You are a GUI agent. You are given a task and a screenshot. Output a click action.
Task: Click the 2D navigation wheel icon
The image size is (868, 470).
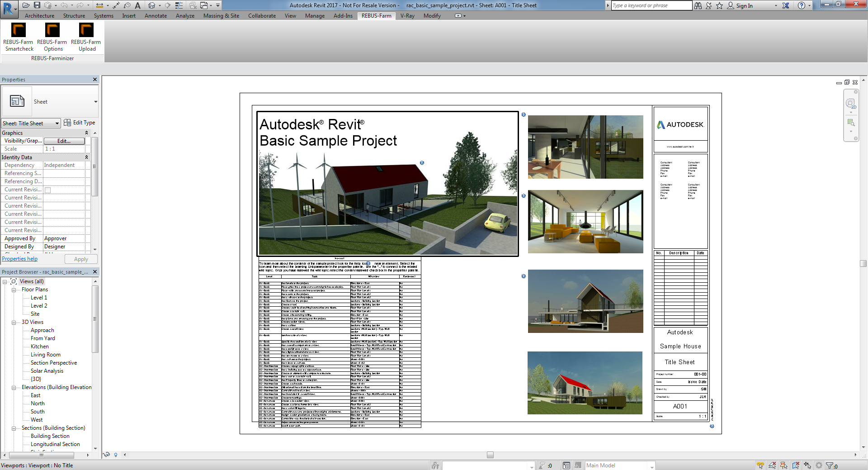(x=851, y=104)
